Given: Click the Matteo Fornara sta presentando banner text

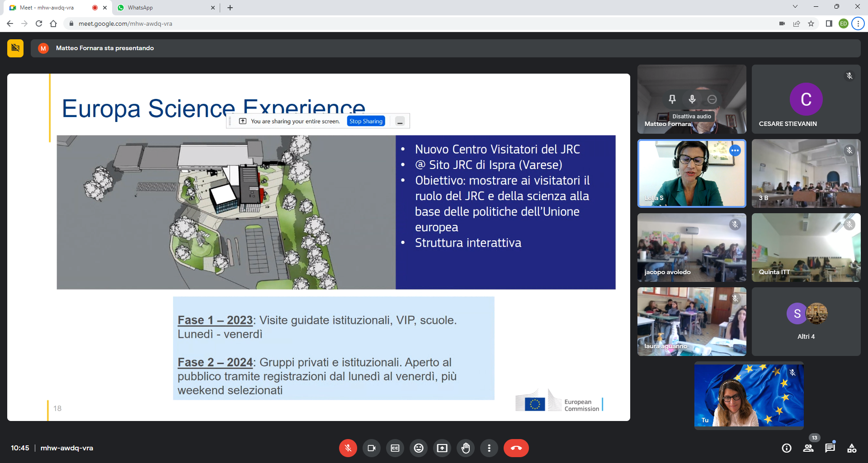Looking at the screenshot, I should (x=105, y=48).
